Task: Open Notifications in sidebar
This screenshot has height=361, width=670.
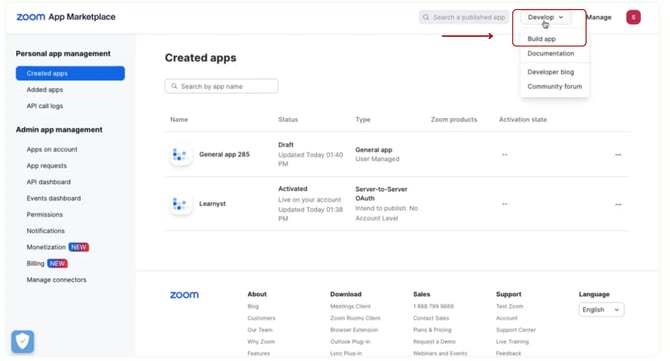Action: point(46,231)
